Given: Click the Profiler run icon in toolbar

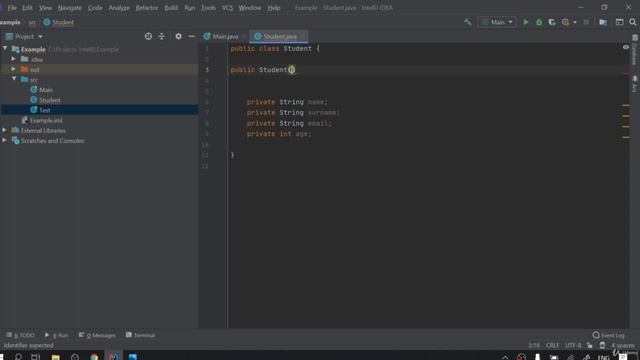Looking at the screenshot, I should [x=565, y=22].
